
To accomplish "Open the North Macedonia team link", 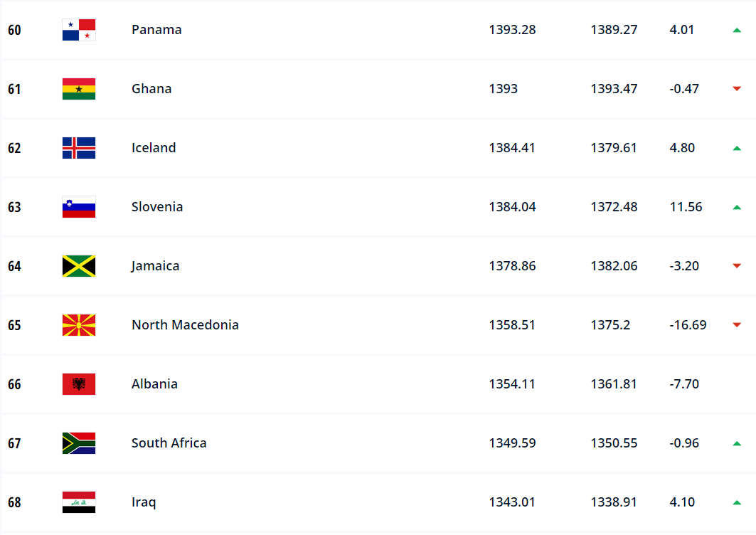I will [185, 325].
